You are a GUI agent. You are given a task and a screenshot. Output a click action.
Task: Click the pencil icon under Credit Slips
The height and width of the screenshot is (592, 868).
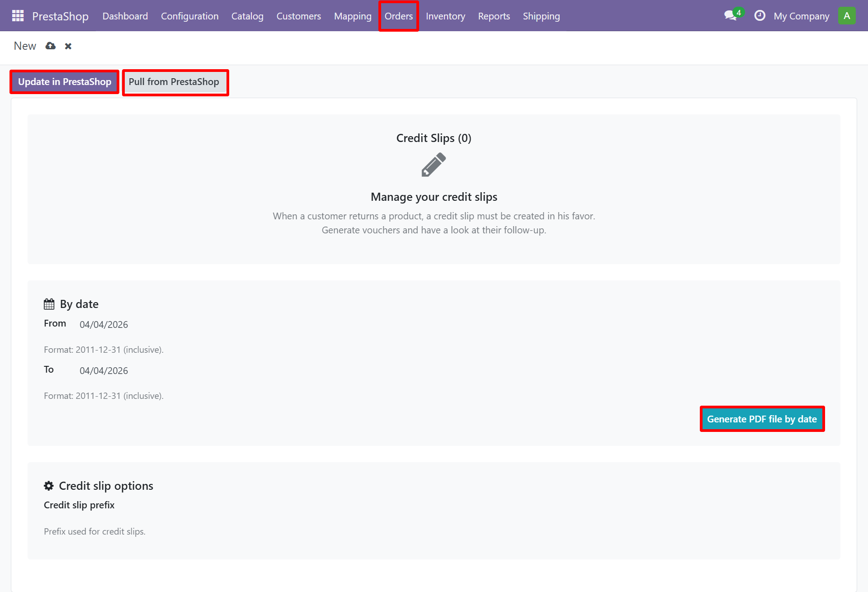[433, 165]
